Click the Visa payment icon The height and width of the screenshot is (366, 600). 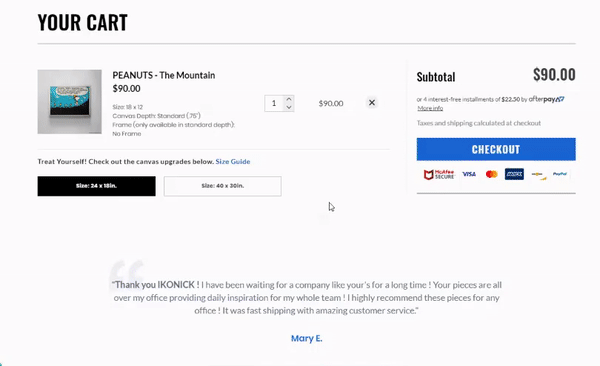click(469, 174)
